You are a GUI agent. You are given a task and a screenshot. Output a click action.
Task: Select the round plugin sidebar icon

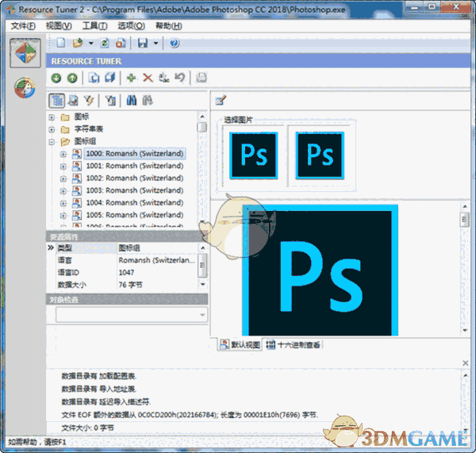(25, 88)
